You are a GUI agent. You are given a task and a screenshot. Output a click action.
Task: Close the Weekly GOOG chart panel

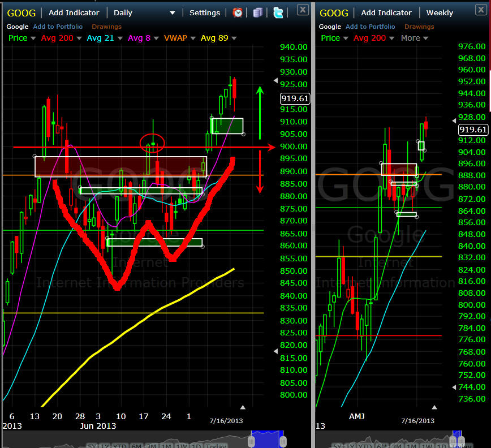coord(481,10)
